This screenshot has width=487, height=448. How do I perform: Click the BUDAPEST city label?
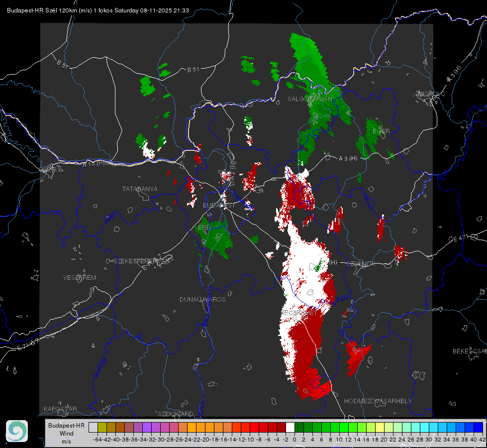219,206
